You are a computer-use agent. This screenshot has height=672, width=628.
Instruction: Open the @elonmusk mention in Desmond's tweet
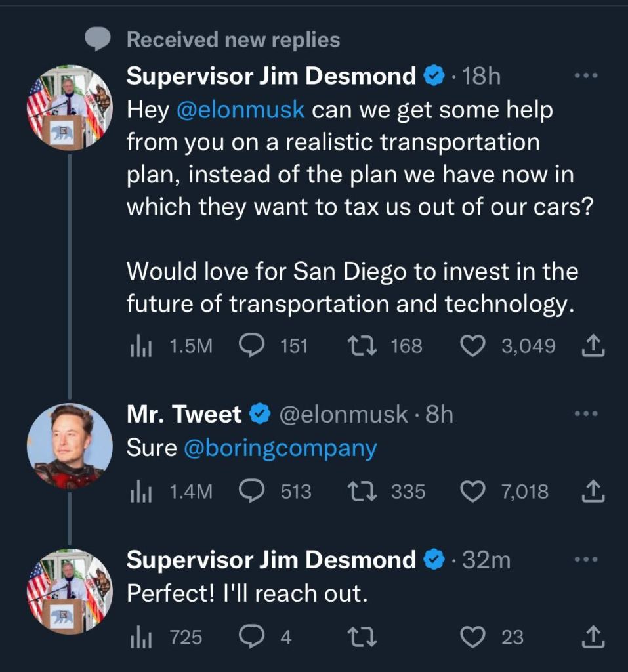tap(241, 110)
